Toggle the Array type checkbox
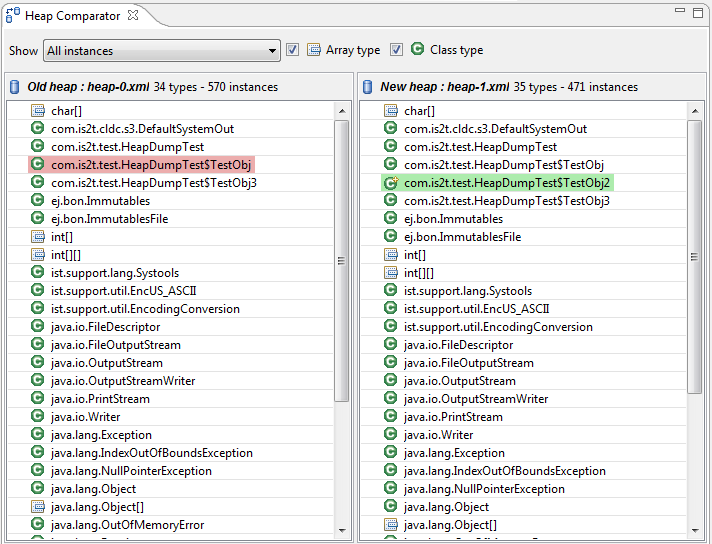Screen dimensions: 712x544 (293, 50)
